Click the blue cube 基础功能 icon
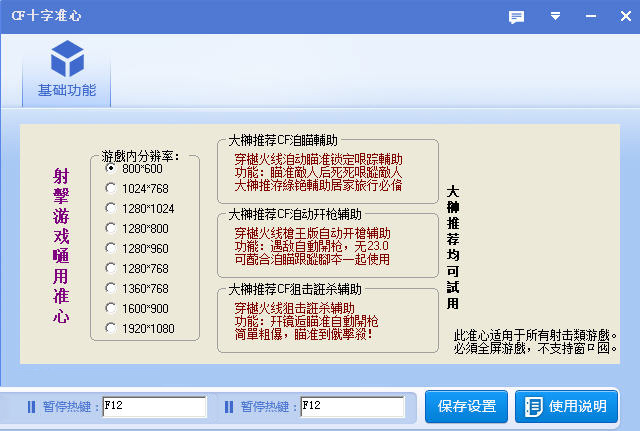641x431 pixels. 67,58
